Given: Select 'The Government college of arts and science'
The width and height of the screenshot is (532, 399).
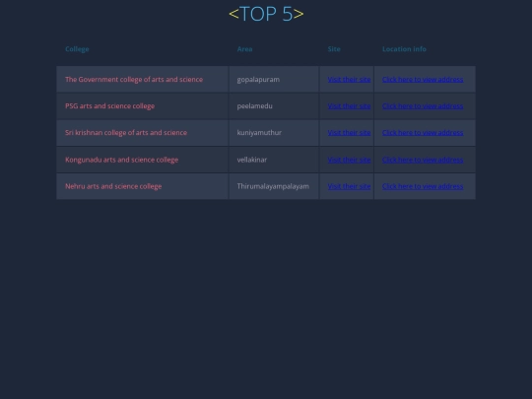Looking at the screenshot, I should pos(142,79).
